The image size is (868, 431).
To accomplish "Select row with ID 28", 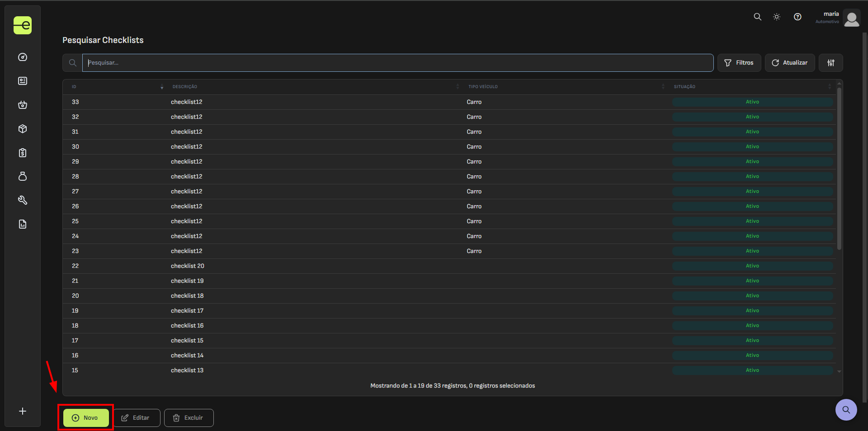I will tap(449, 177).
